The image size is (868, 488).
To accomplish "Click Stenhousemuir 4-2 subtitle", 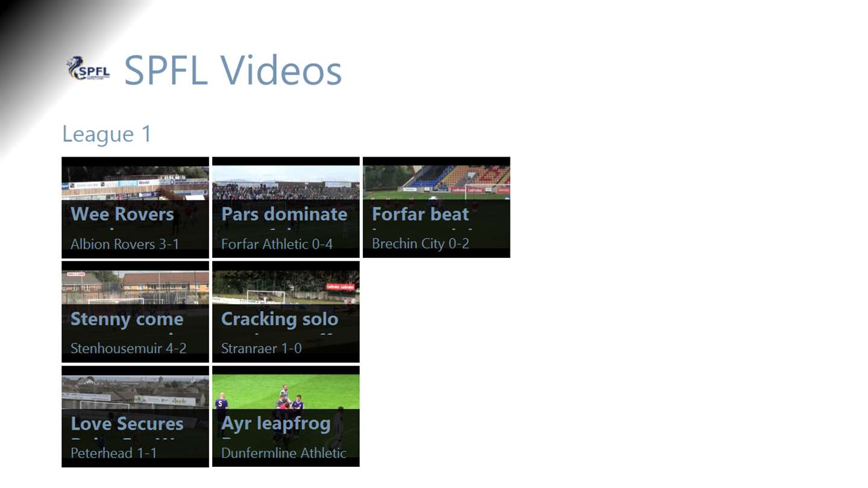I will 128,348.
